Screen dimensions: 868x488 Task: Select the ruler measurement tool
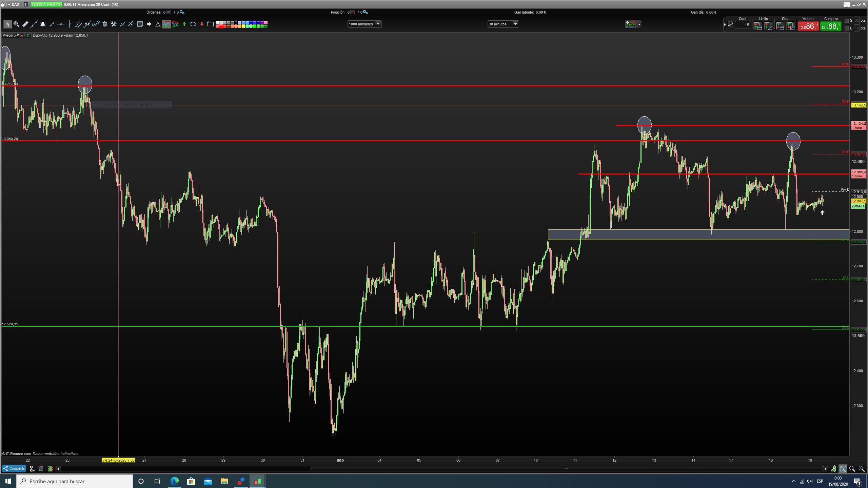[x=25, y=24]
